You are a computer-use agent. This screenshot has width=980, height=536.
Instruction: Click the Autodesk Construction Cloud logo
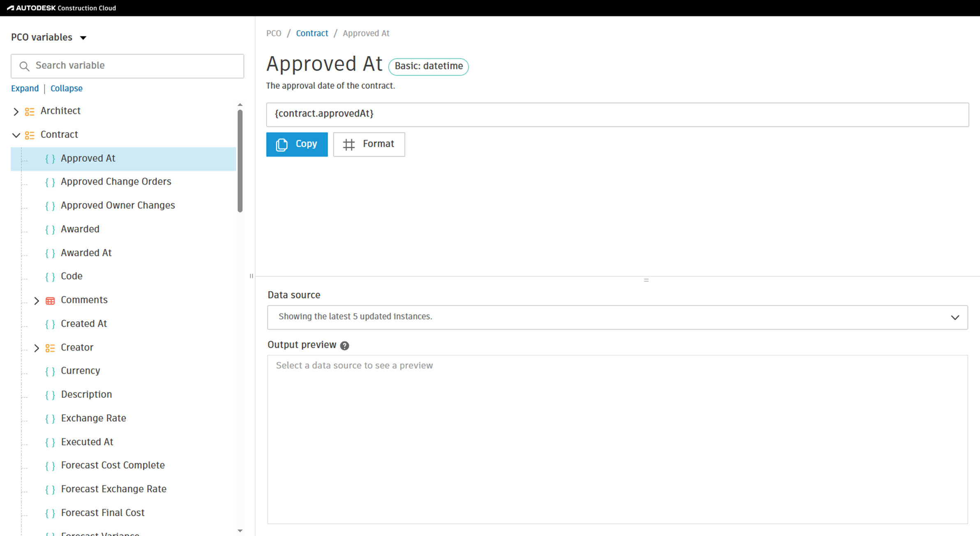[x=62, y=8]
